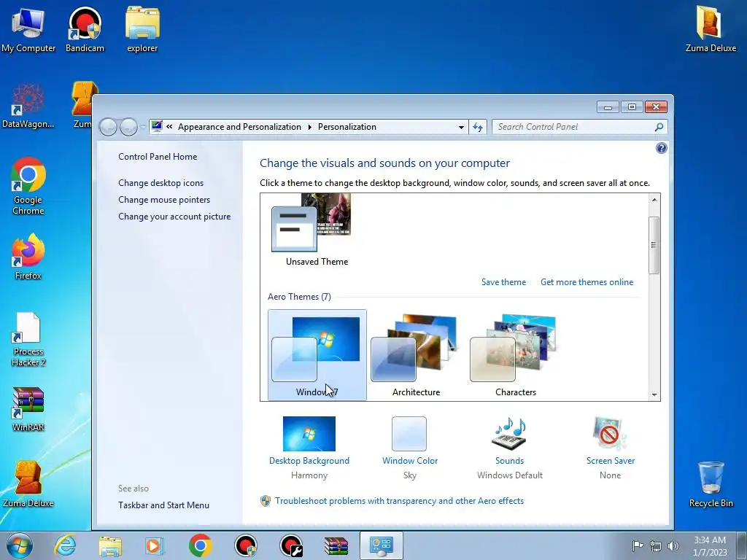The image size is (747, 560).
Task: Click the refresh button beside address bar
Action: coord(478,127)
